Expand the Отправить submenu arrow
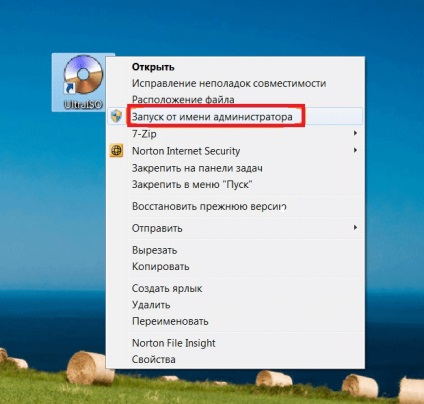The width and height of the screenshot is (424, 404). click(x=355, y=227)
